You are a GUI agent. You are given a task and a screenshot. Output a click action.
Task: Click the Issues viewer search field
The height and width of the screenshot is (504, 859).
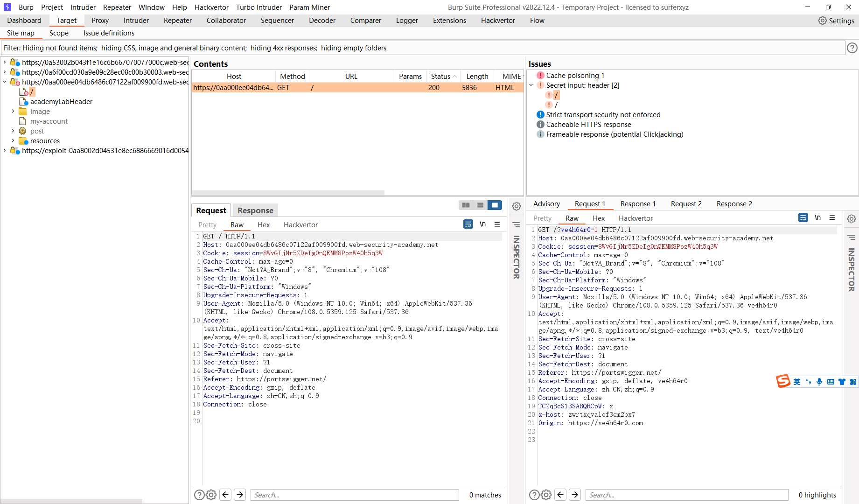click(x=687, y=495)
